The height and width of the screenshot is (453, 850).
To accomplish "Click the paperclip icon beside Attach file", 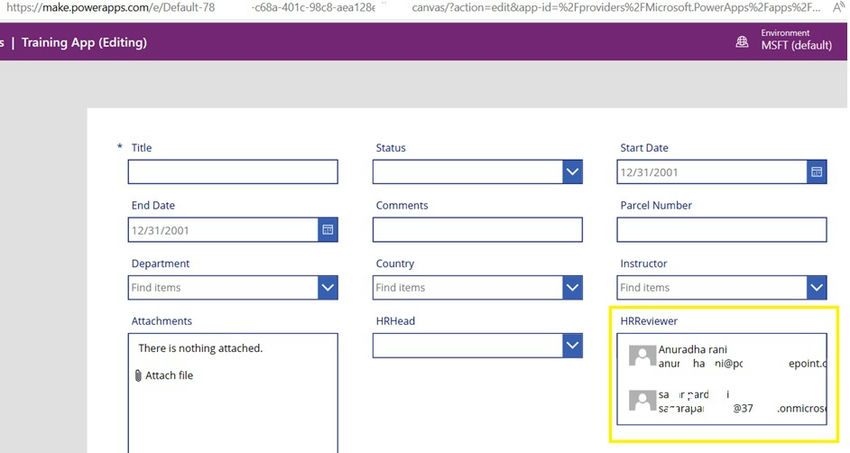I will 138,375.
